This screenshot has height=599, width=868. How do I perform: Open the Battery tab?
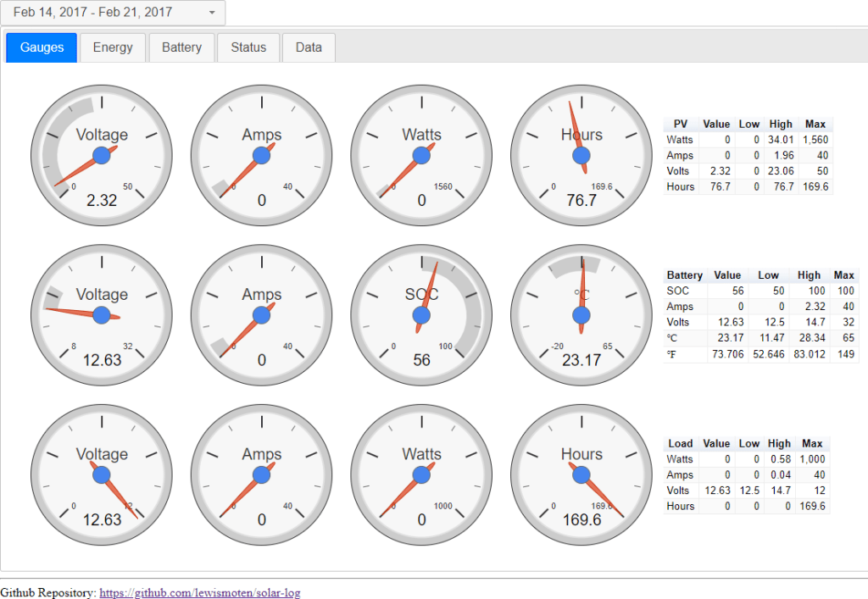pos(181,47)
